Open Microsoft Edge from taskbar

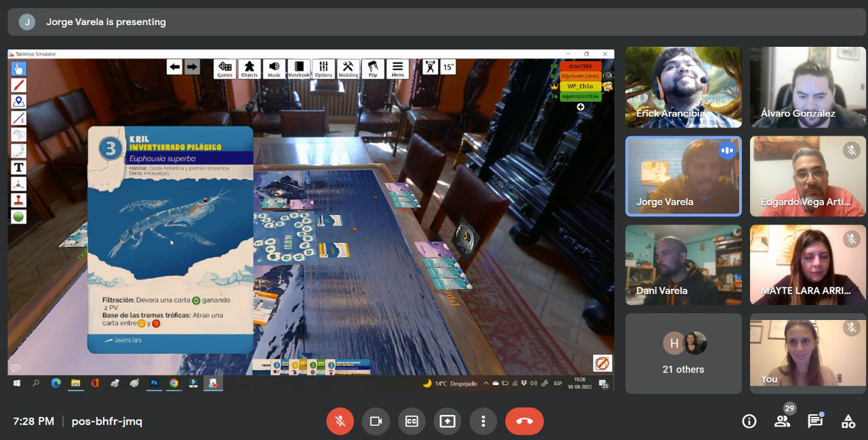click(x=56, y=383)
